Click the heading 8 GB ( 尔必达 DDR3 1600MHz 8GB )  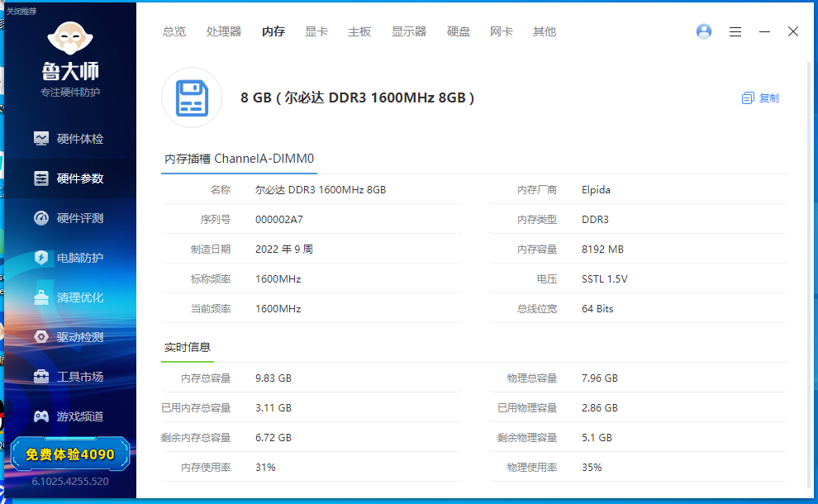(x=357, y=97)
